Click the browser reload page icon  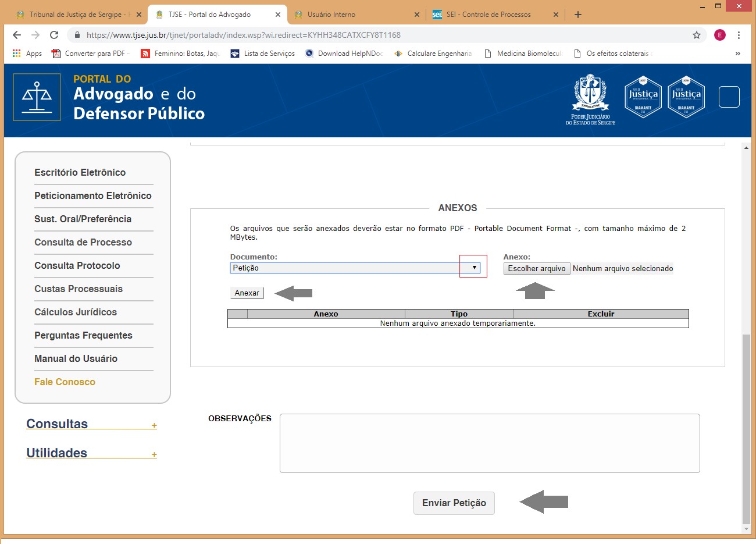[54, 35]
